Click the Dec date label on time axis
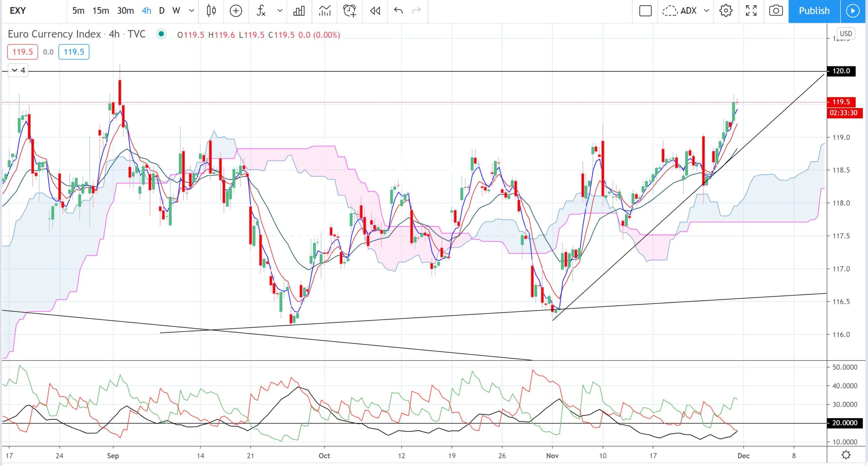Image resolution: width=868 pixels, height=466 pixels. [743, 456]
